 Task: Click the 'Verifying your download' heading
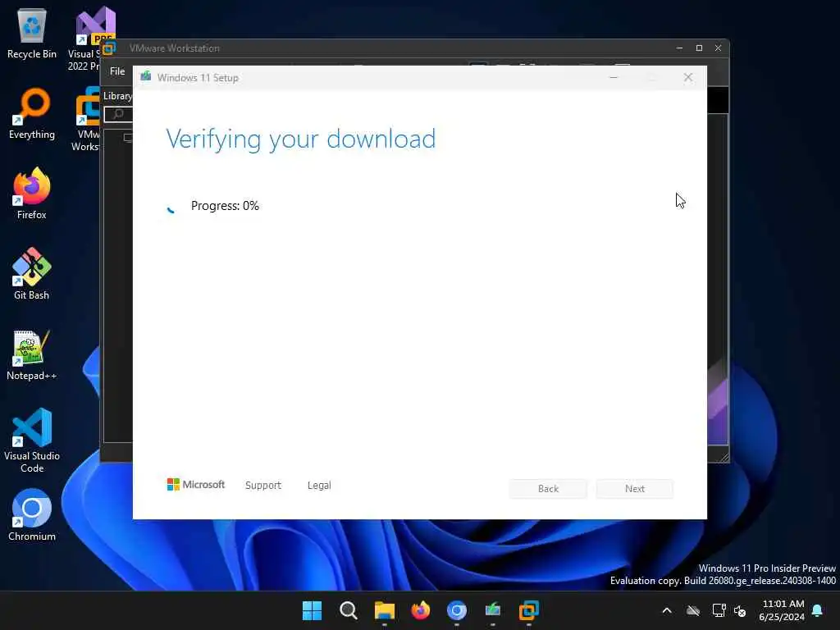[300, 139]
